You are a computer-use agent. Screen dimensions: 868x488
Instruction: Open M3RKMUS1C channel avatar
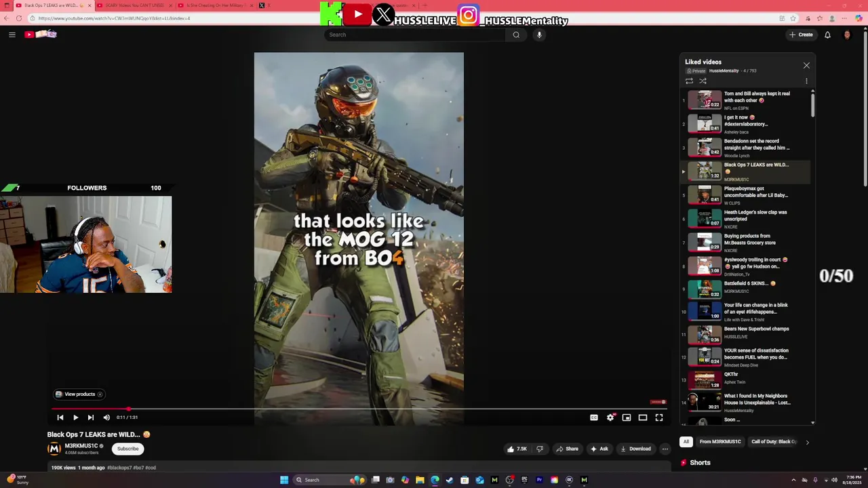click(54, 449)
